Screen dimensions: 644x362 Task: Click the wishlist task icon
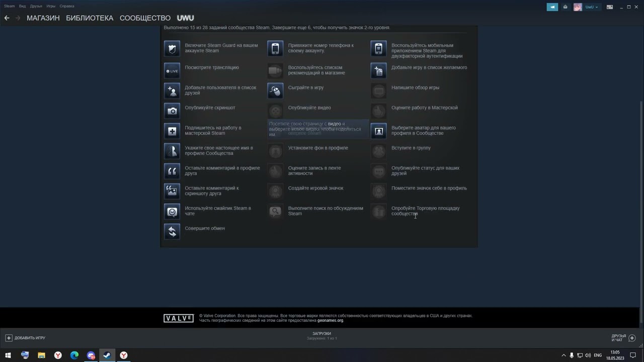point(379,70)
